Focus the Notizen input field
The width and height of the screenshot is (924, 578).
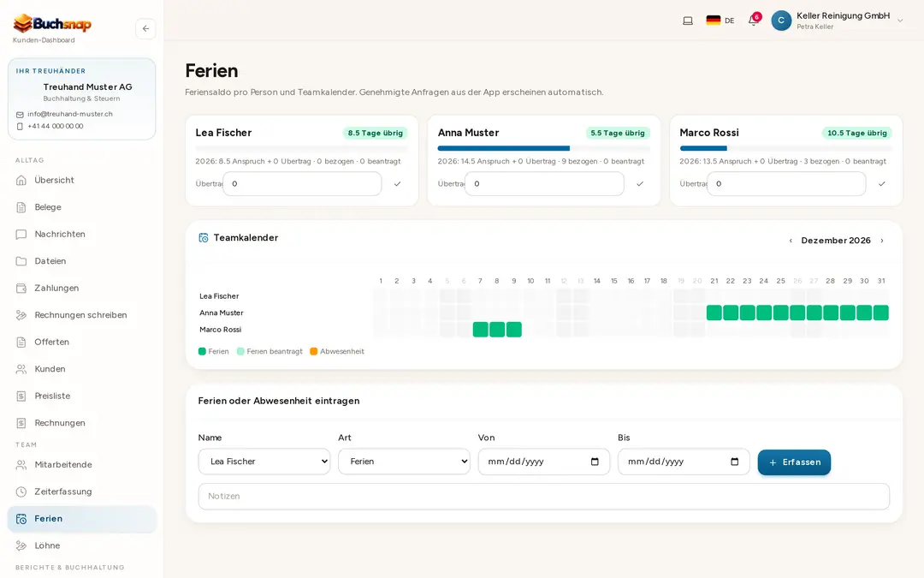[544, 497]
